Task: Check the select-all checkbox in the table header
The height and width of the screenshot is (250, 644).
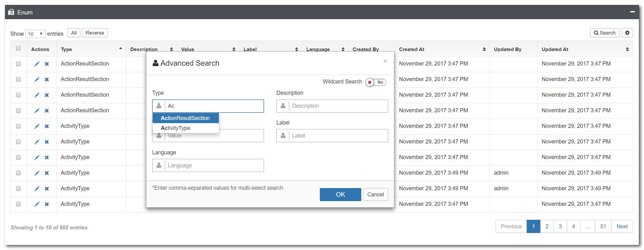Action: (18, 48)
